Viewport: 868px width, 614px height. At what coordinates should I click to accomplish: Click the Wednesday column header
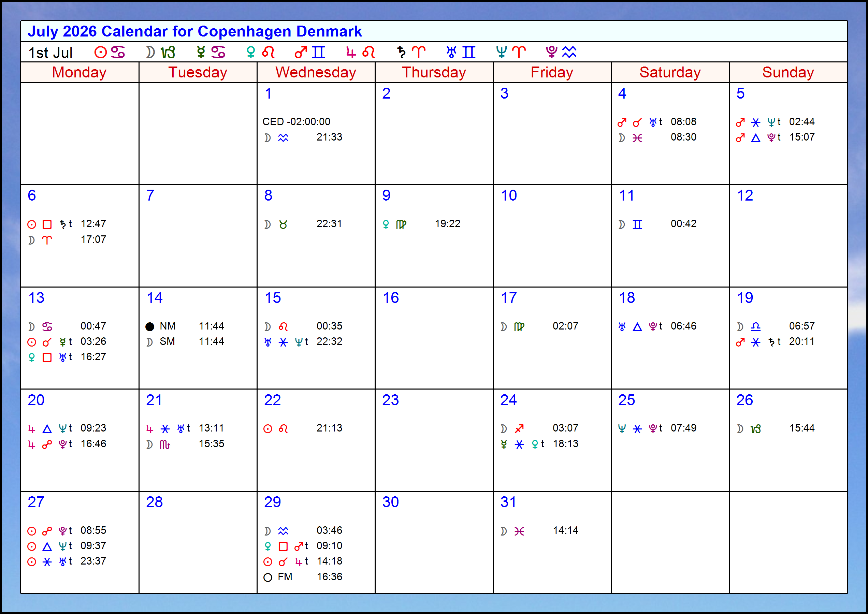(316, 72)
